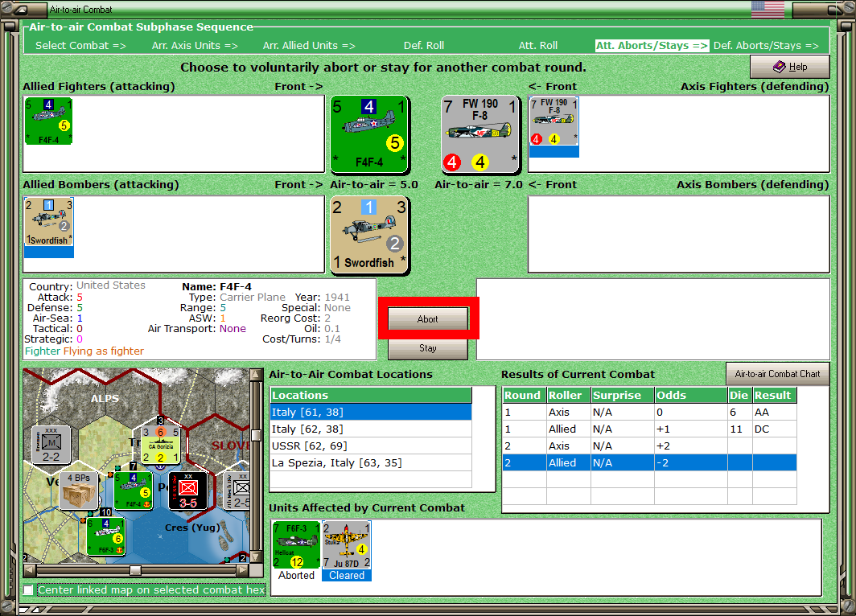Screen dimensions: 856x616
Task: Click the Odds column header
Action: point(690,395)
